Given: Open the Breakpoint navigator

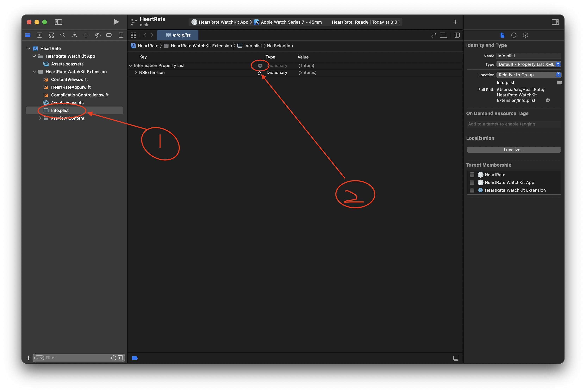Looking at the screenshot, I should coord(109,35).
